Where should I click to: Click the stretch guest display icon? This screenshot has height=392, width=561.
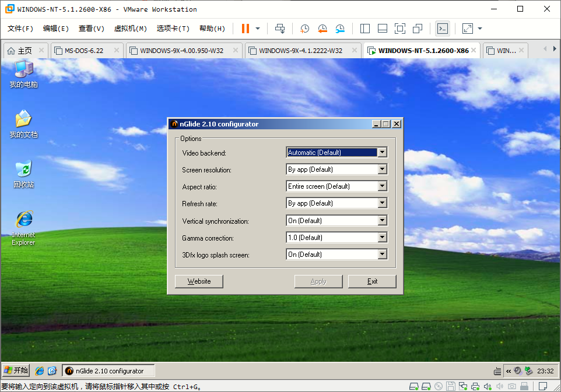click(x=468, y=29)
